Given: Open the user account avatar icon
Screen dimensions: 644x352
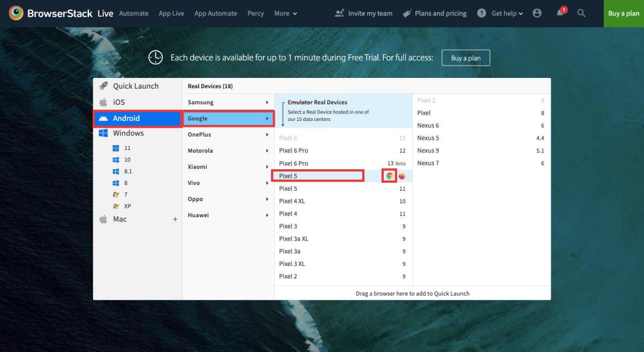Looking at the screenshot, I should 537,13.
